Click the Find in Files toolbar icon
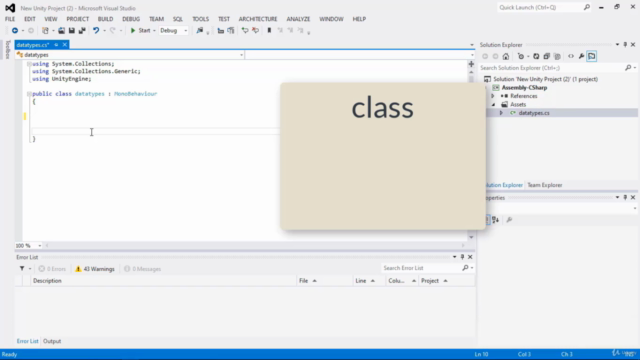Viewport: 640px width, 360px height. click(x=200, y=31)
